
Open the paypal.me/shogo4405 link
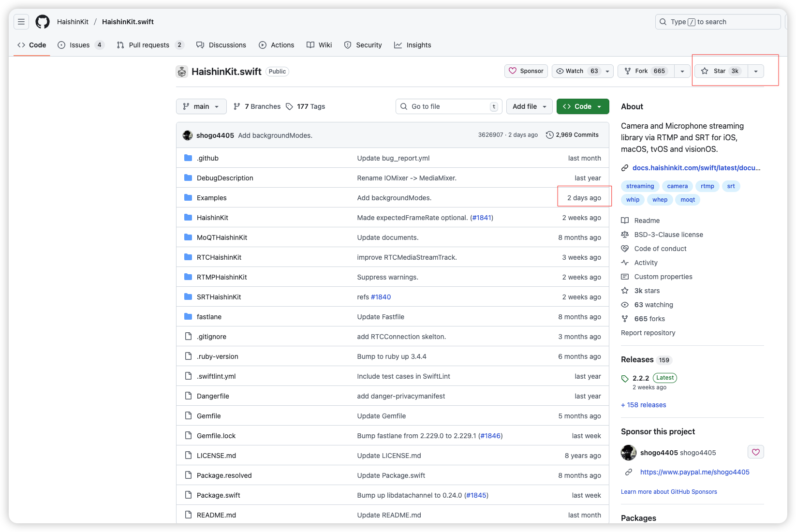click(695, 472)
